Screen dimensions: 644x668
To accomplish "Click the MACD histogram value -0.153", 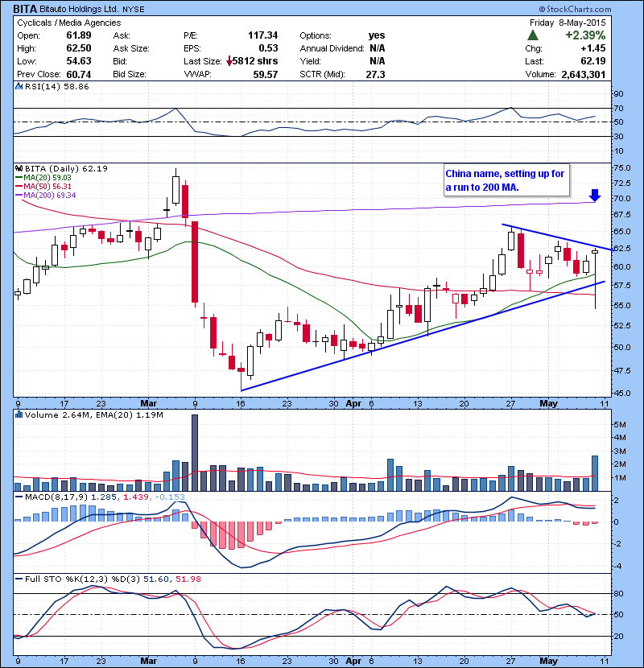I will pos(170,497).
